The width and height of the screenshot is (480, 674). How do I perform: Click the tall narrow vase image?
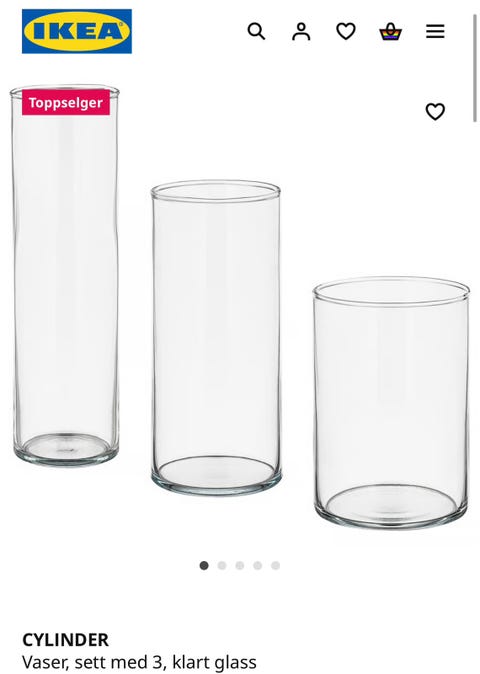65,275
